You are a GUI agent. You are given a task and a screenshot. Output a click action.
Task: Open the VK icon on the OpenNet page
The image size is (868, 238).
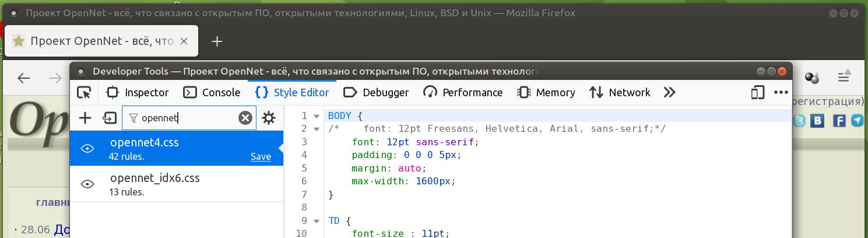click(818, 121)
